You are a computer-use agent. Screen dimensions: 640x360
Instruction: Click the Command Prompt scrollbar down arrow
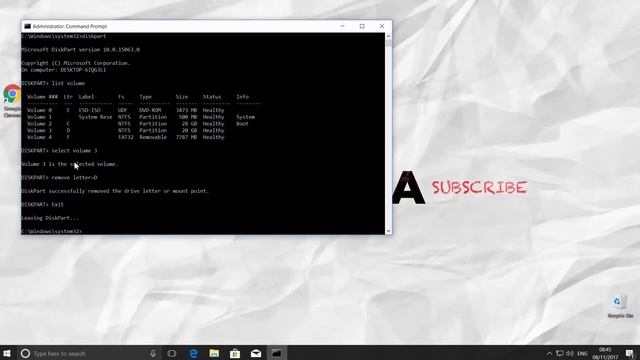(388, 231)
